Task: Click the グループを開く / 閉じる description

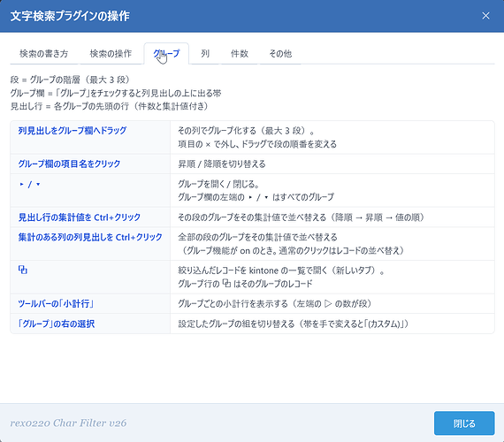Action: tap(218, 184)
